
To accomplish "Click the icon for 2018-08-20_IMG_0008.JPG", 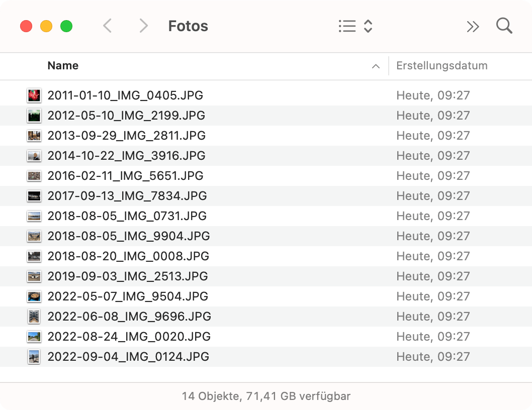I will click(x=34, y=256).
